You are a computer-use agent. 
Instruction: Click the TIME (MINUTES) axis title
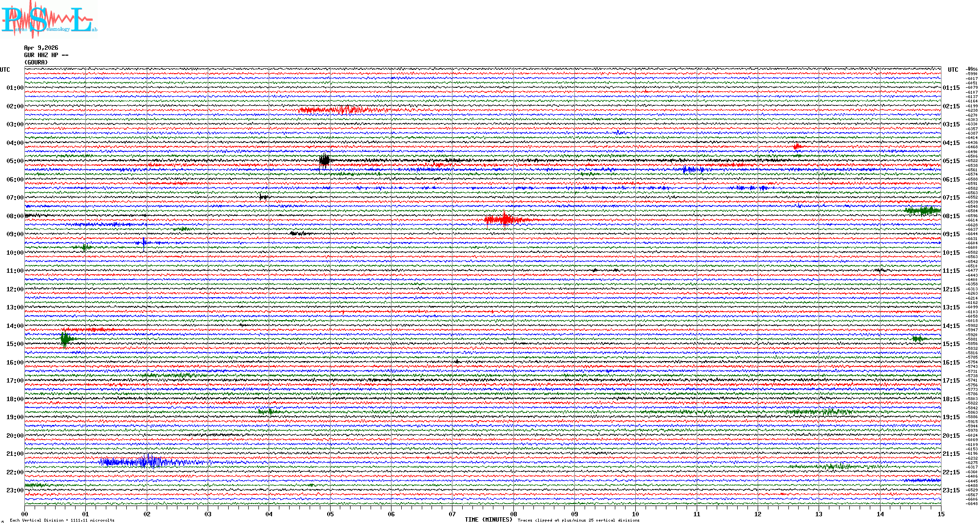(489, 520)
